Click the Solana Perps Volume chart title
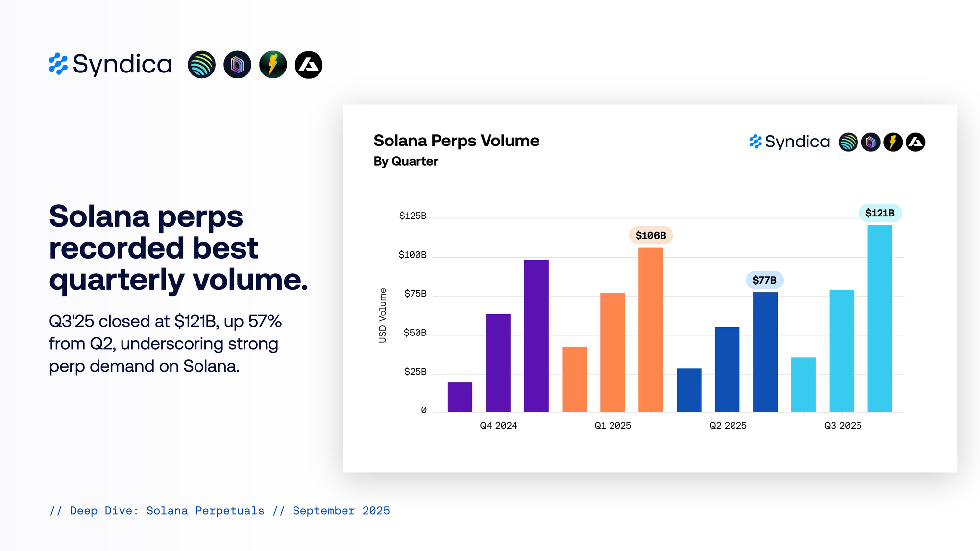Image resolution: width=980 pixels, height=551 pixels. [456, 141]
